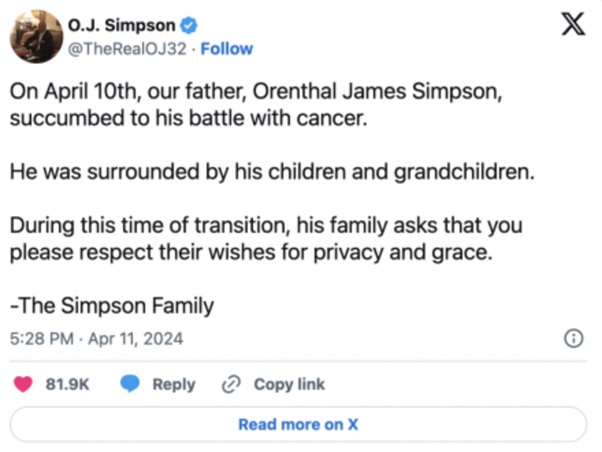Image resolution: width=602 pixels, height=452 pixels.
Task: Click the reply speech bubble icon
Action: [x=130, y=384]
